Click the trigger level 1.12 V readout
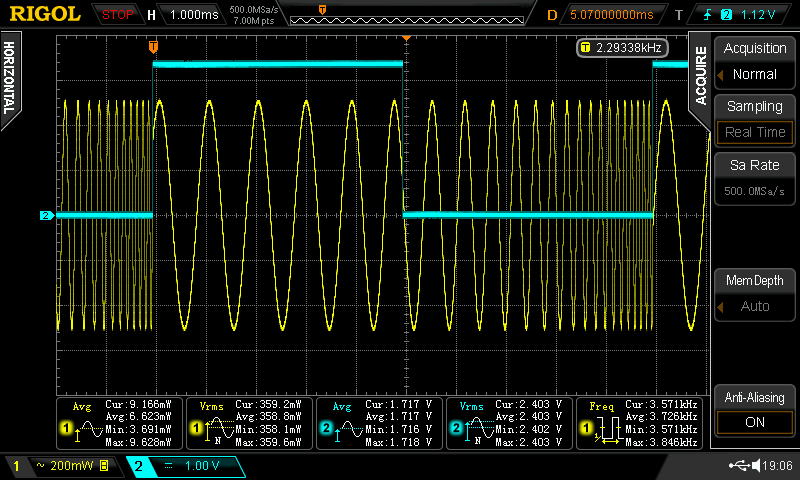The height and width of the screenshot is (480, 800). (758, 15)
